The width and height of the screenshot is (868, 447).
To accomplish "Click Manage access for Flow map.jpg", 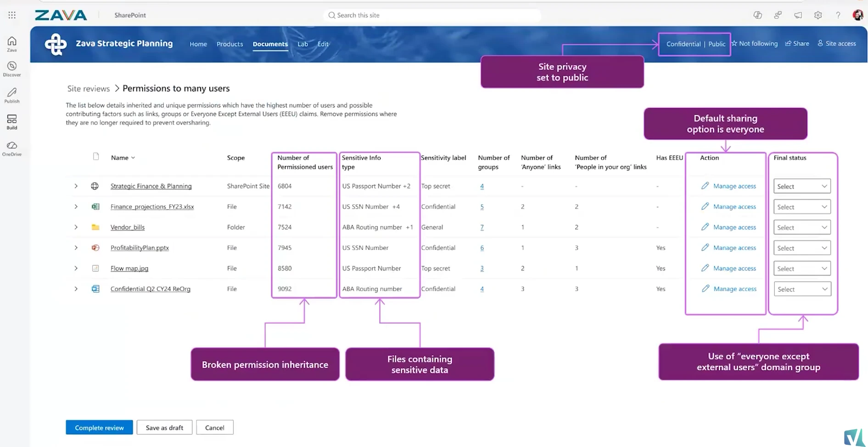I will click(734, 268).
